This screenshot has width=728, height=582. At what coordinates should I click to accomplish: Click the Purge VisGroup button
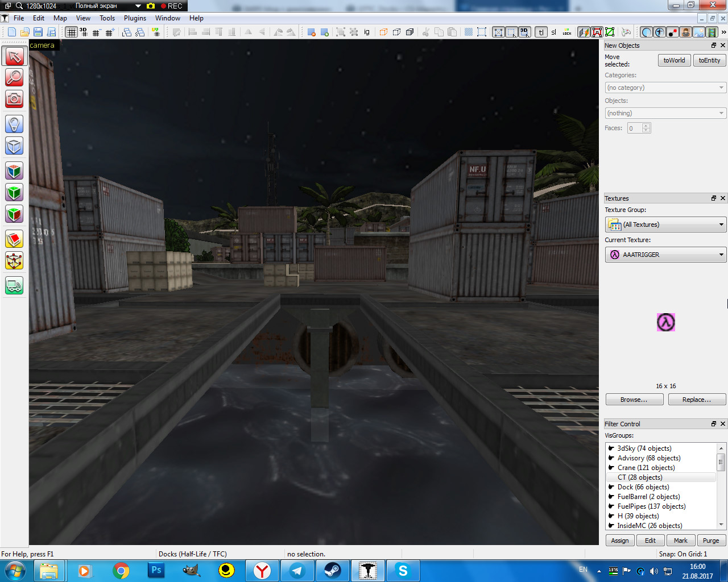coord(712,541)
